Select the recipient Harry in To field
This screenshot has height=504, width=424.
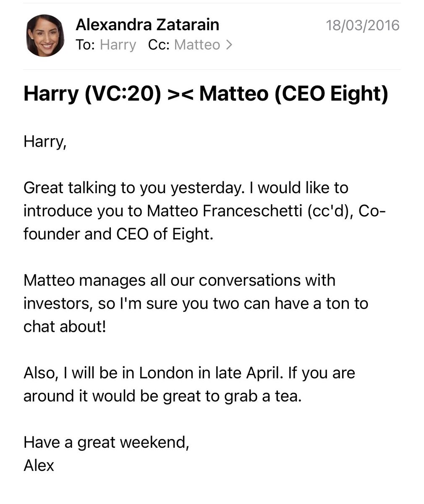(x=118, y=45)
